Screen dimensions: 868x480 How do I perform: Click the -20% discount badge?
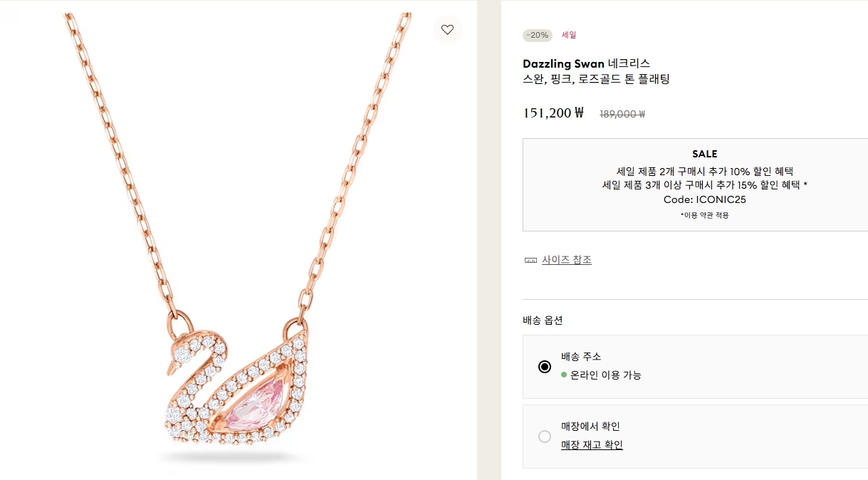tap(537, 35)
